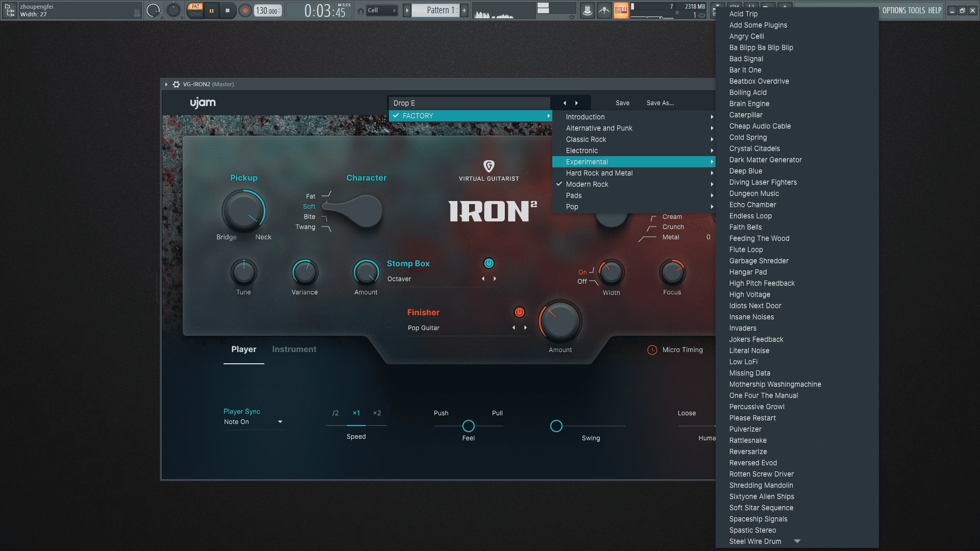This screenshot has width=980, height=551.
Task: Set Speed to x2
Action: (377, 413)
